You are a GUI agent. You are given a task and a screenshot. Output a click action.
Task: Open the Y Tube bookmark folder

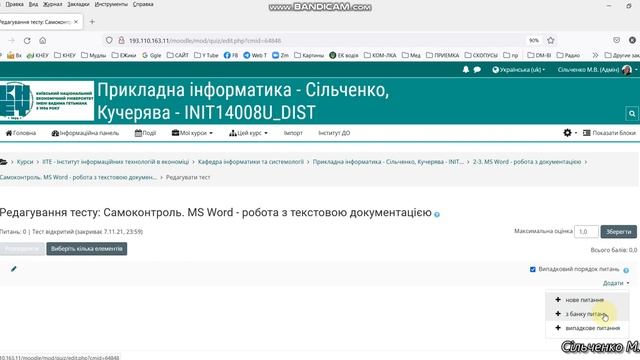(x=206, y=55)
